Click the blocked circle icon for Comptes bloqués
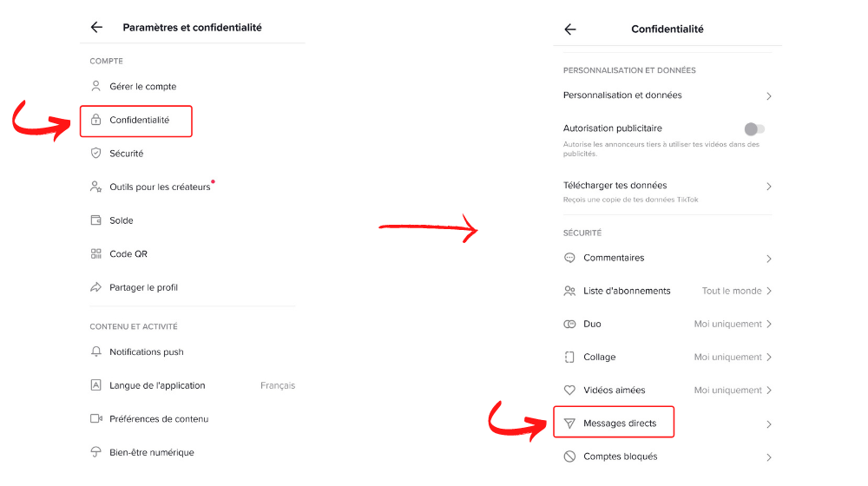Image resolution: width=868 pixels, height=486 pixels. click(x=569, y=456)
